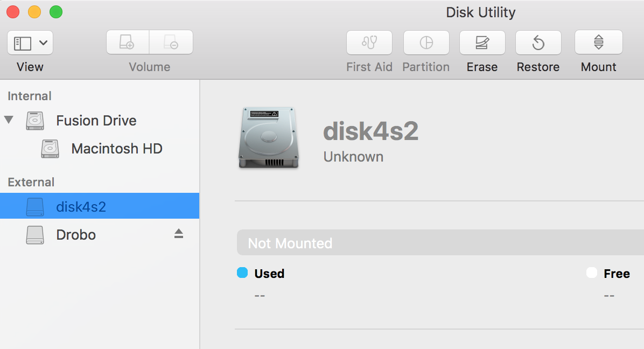
Task: Click the remove volume icon
Action: 171,43
